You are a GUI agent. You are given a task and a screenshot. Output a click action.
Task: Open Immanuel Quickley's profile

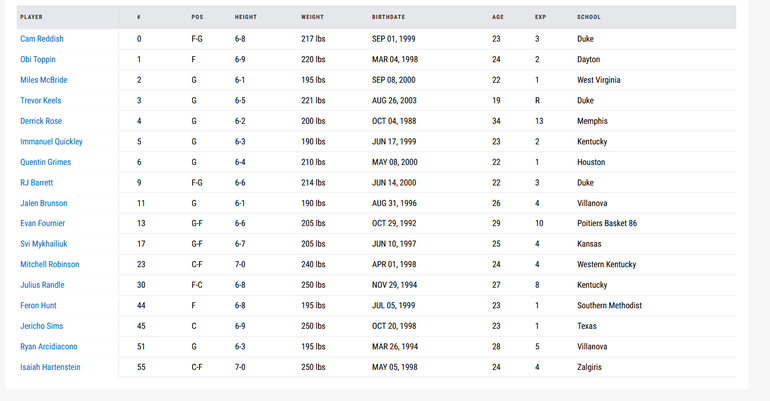pos(52,142)
